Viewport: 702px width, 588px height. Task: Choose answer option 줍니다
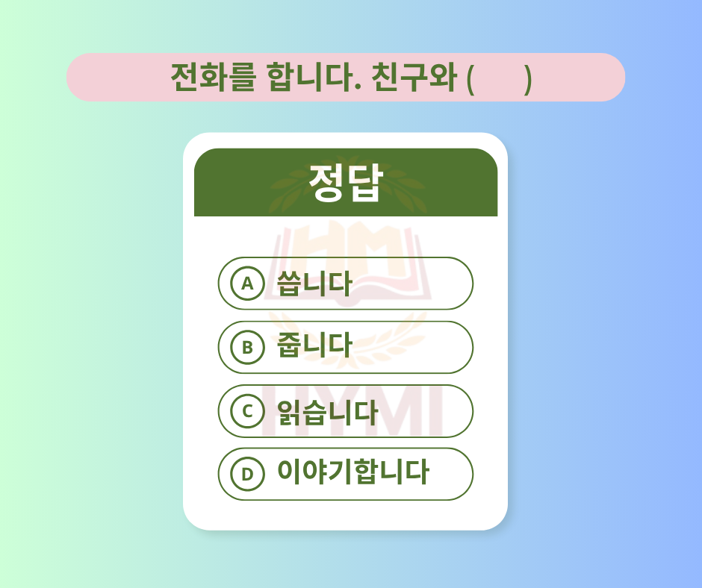coord(346,347)
